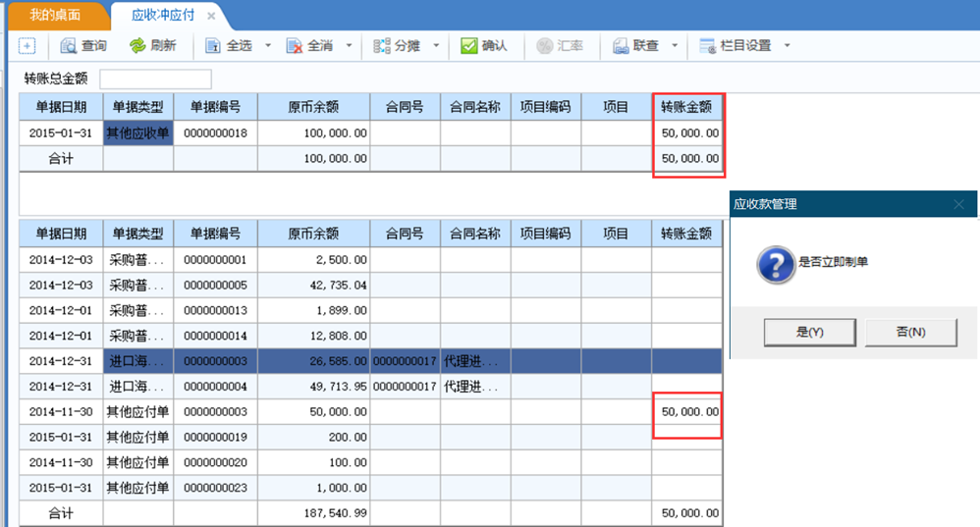This screenshot has height=527, width=980.
Task: Select the 应收冲应付 tab
Action: tap(162, 15)
